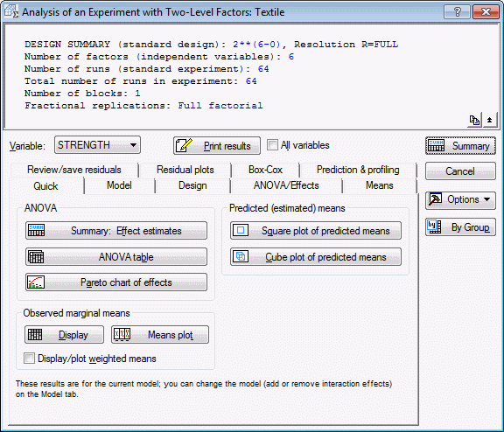Collapse the summary box with up-arrow icon
The image size is (504, 432).
pos(489,120)
